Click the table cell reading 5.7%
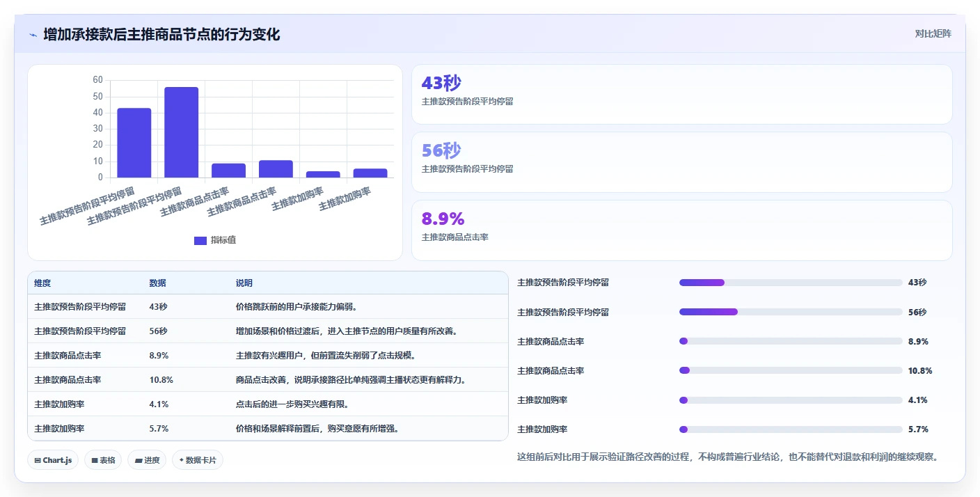This screenshot has width=980, height=497. (159, 429)
